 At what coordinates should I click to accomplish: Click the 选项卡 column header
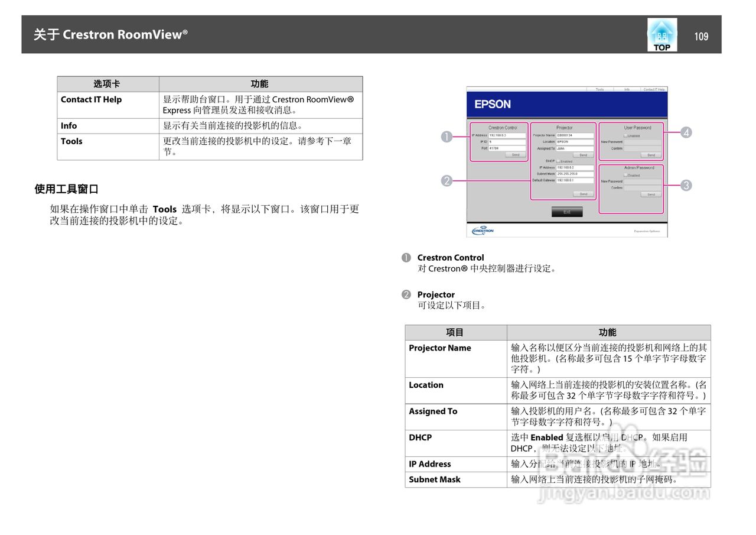tap(107, 84)
